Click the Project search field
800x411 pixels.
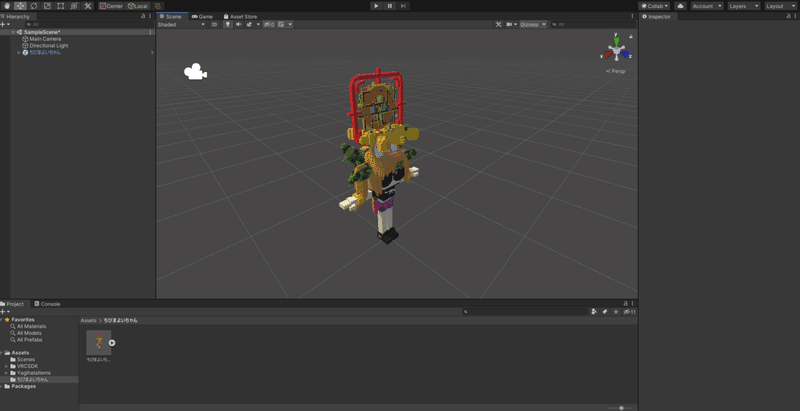[x=526, y=312]
